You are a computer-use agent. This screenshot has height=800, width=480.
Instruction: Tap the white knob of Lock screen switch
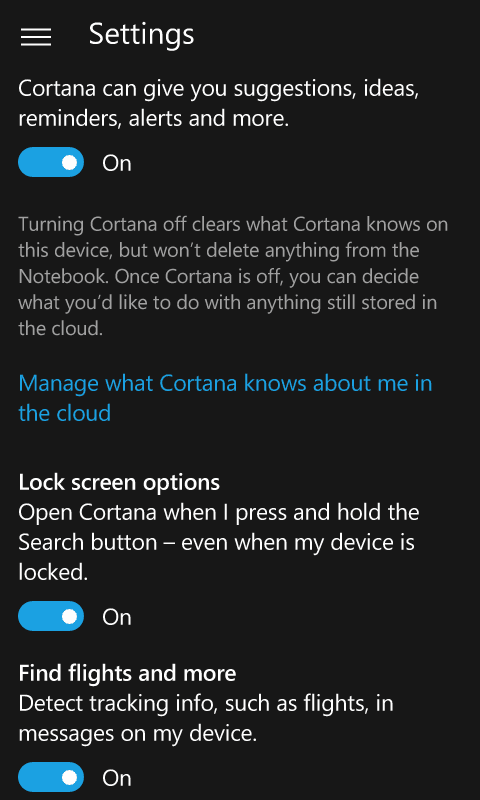click(70, 616)
